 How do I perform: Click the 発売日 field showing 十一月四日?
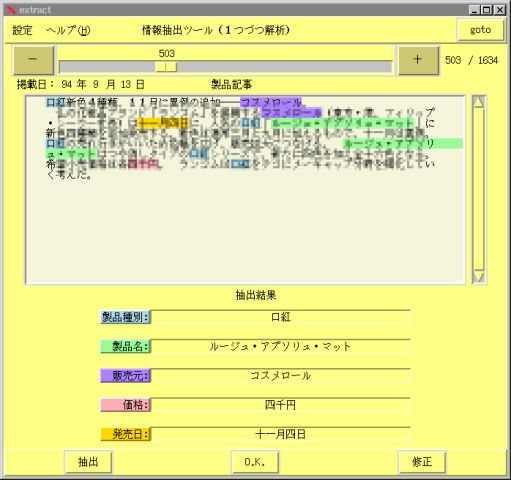(281, 434)
